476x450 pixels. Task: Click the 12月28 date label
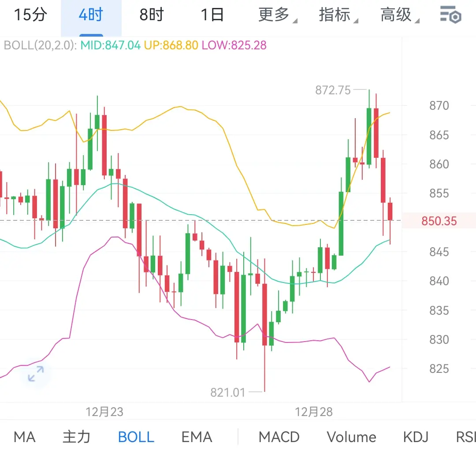(314, 412)
